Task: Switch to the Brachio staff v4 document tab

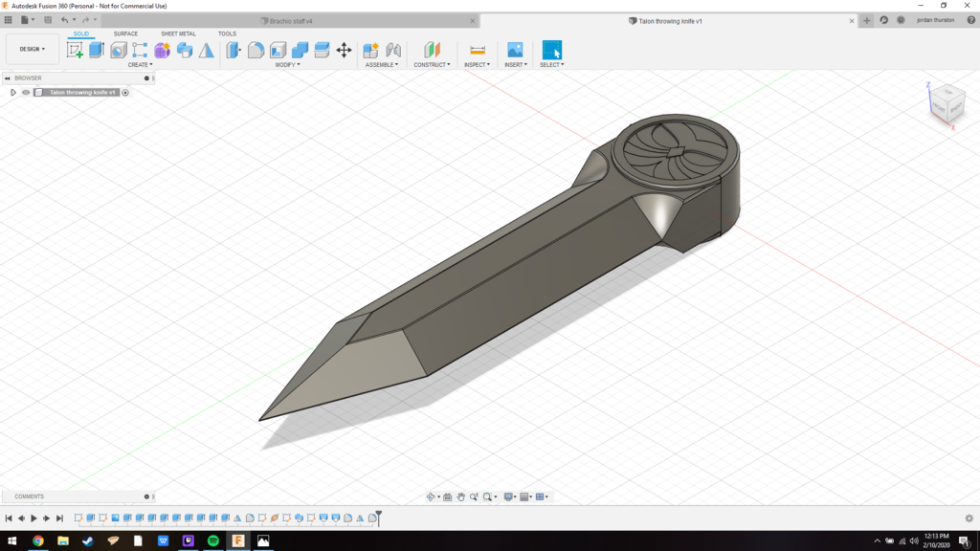Action: [x=290, y=21]
